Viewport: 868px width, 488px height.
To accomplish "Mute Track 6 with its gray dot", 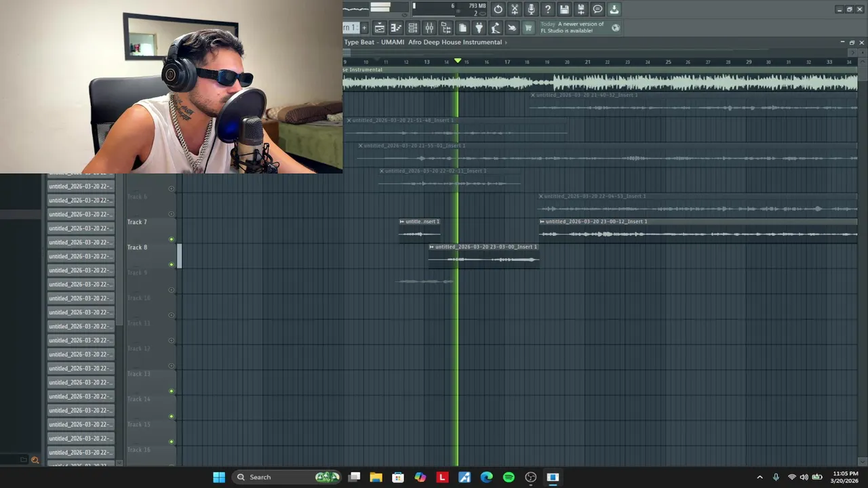I will pyautogui.click(x=171, y=213).
